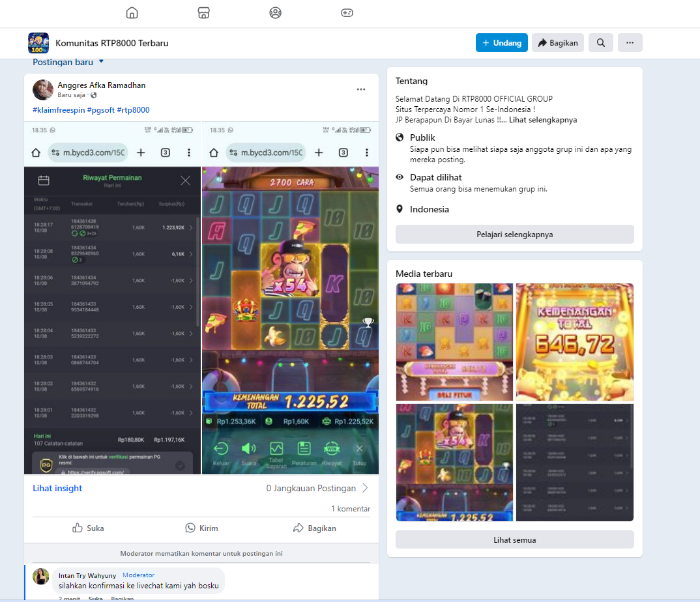This screenshot has height=602, width=700.
Task: Share the post with Bagikan button
Action: (314, 528)
